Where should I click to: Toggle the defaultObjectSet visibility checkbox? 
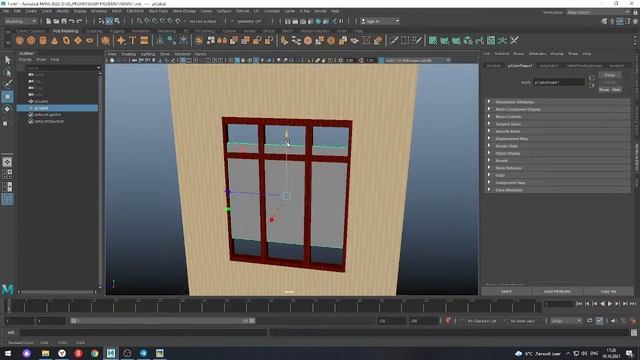(31, 122)
